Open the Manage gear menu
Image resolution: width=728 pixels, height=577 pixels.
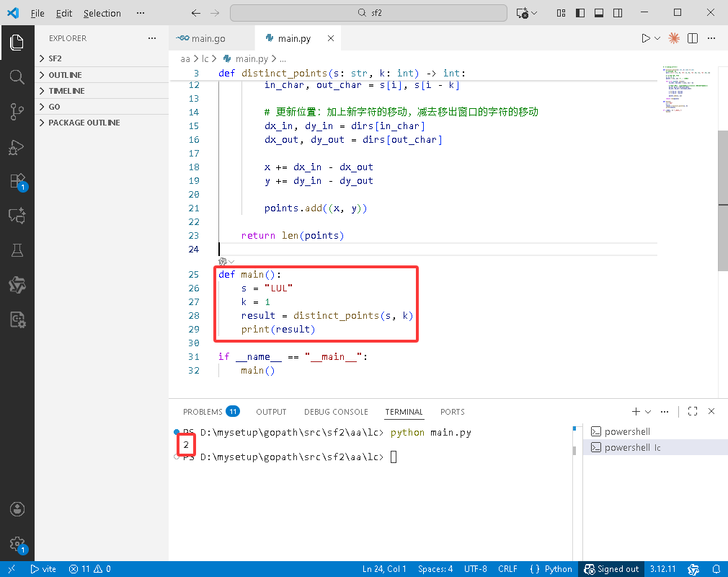click(17, 545)
